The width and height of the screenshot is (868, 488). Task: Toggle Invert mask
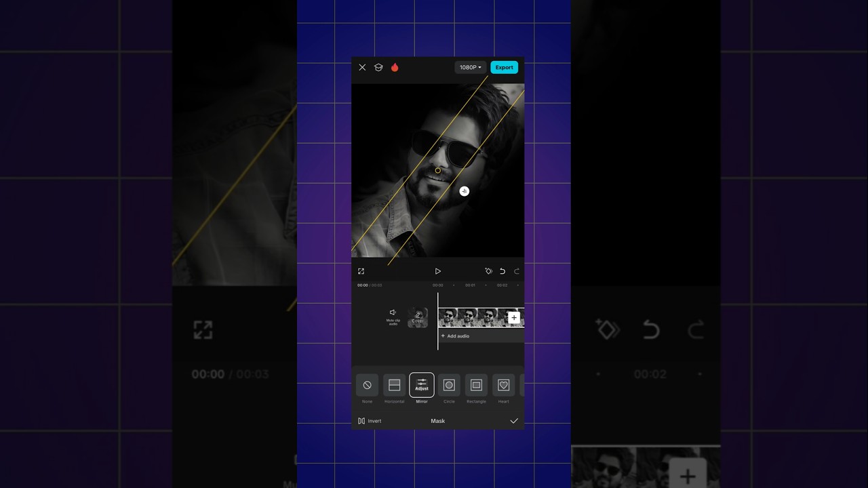tap(370, 421)
